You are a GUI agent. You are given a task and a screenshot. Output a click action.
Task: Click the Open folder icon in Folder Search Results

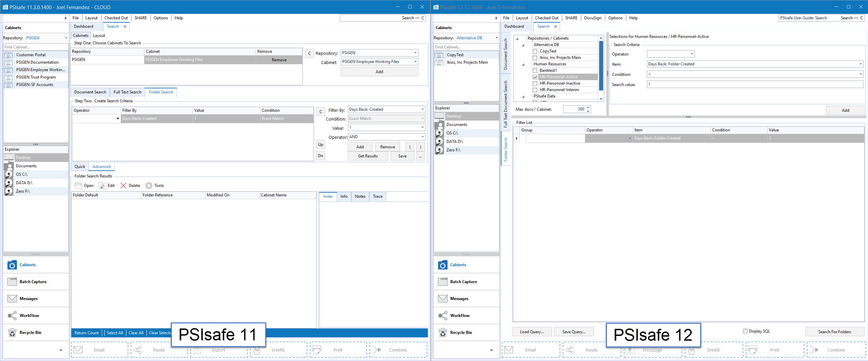pos(78,186)
